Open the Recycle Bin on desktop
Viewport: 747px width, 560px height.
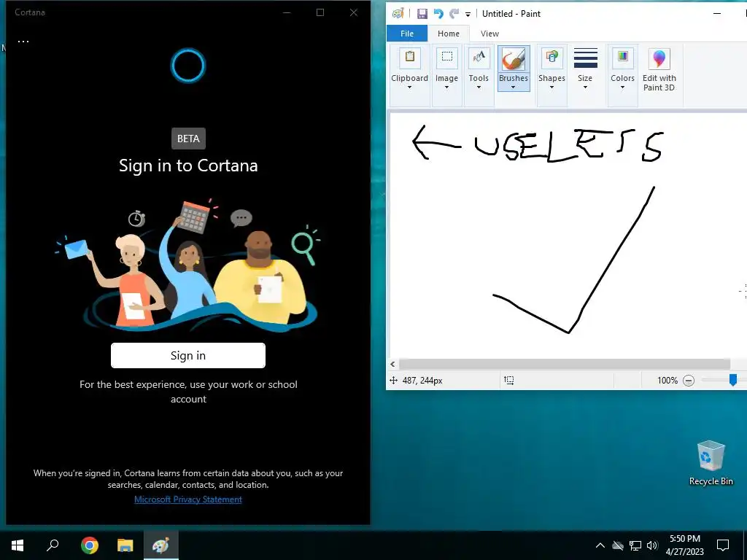click(711, 463)
